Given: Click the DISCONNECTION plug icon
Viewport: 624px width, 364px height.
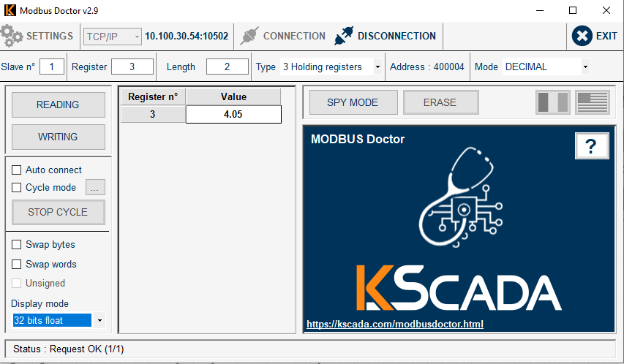Looking at the screenshot, I should (x=344, y=36).
